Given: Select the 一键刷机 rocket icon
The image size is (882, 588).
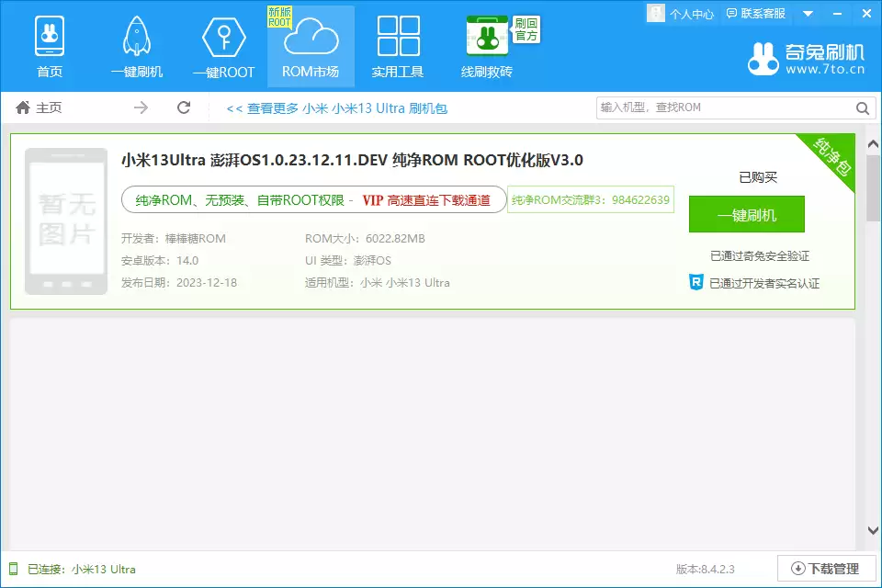Looking at the screenshot, I should coord(136,35).
